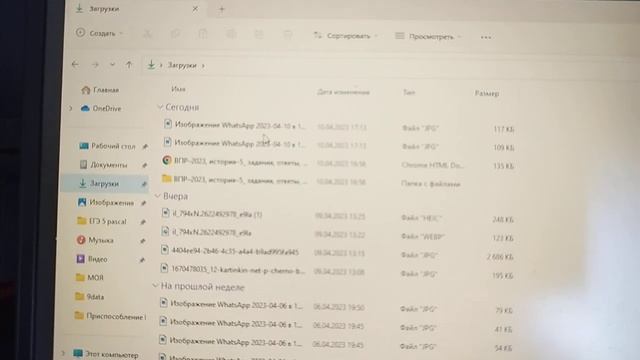Select WhatsApp image from 06.04.2023 19:50

click(336, 306)
